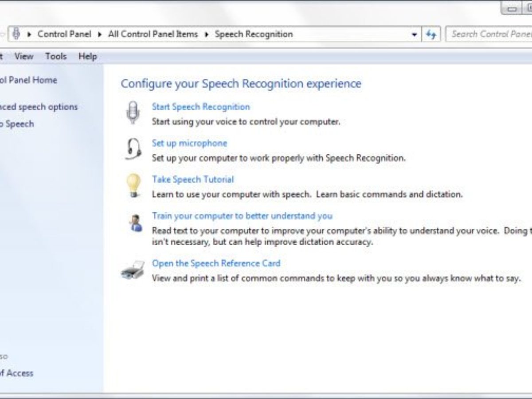Click text 'Learn to use your computer with speech.'
This screenshot has width=532, height=399.
click(232, 194)
